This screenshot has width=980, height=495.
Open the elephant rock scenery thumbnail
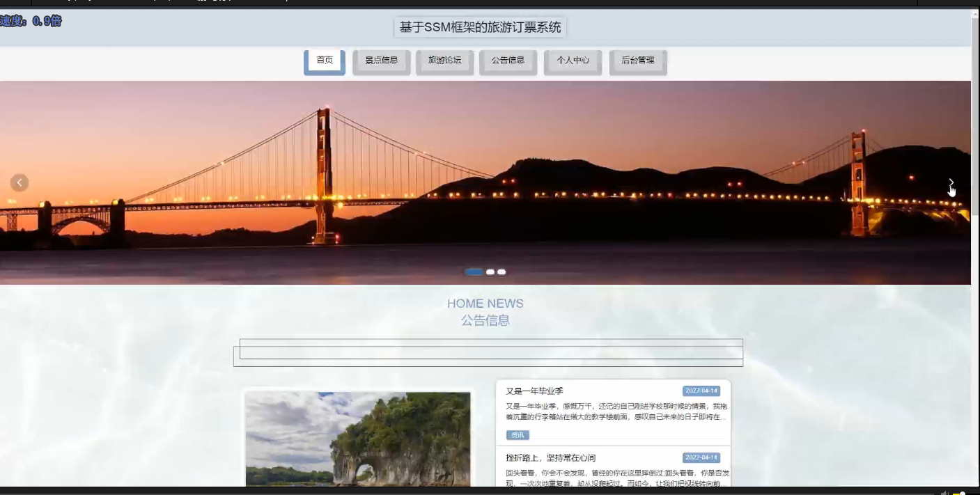point(358,439)
